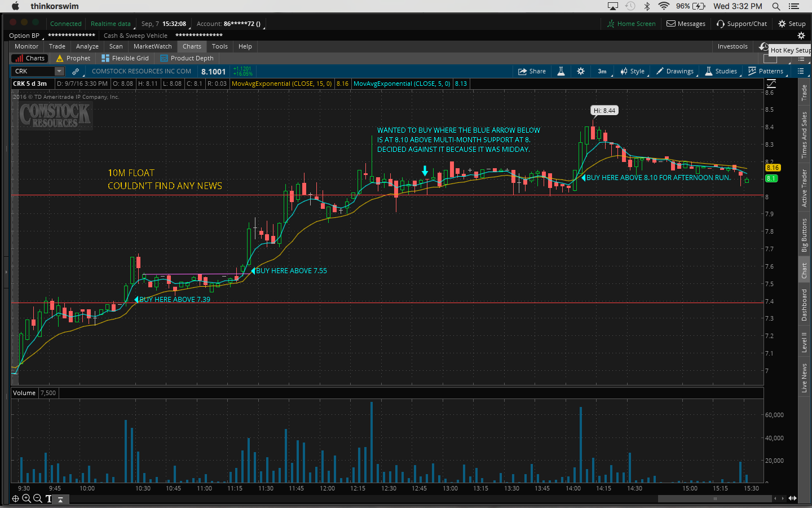Open the Tools tab
The image size is (812, 508).
click(x=220, y=46)
